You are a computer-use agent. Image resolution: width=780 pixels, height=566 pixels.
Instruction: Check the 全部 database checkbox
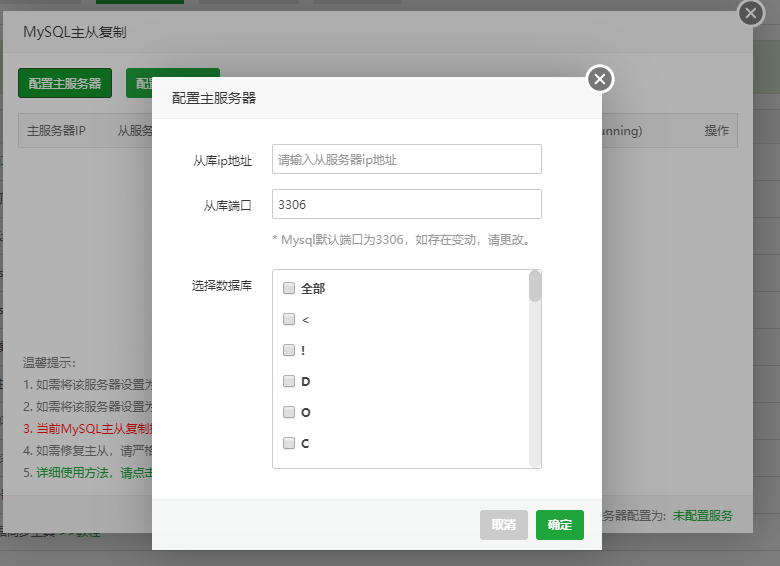[x=289, y=288]
